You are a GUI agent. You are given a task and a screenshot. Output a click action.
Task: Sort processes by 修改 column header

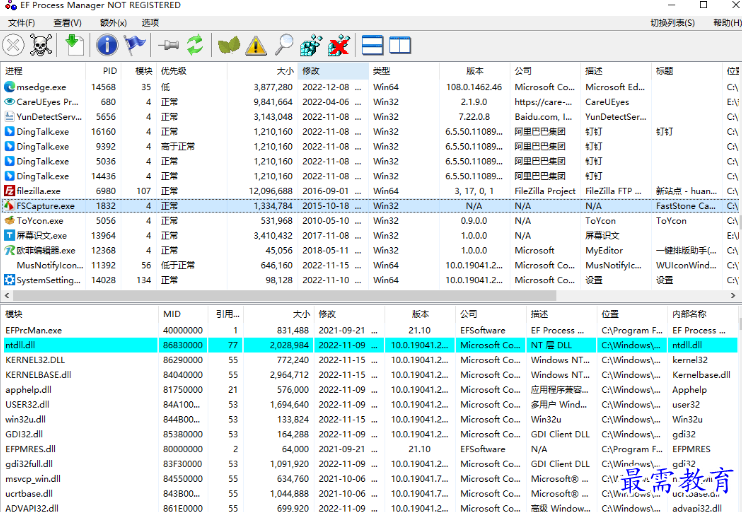(333, 71)
